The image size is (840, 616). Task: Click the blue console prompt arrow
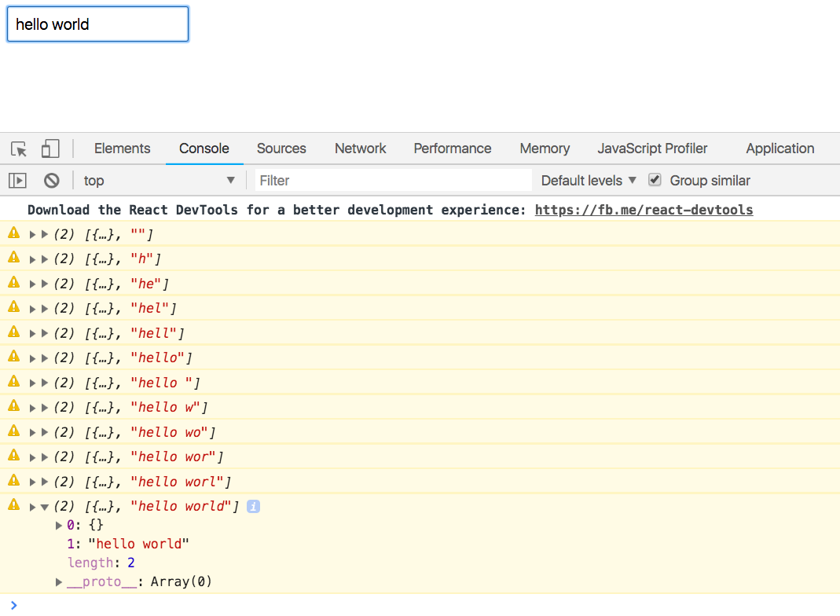(x=16, y=606)
